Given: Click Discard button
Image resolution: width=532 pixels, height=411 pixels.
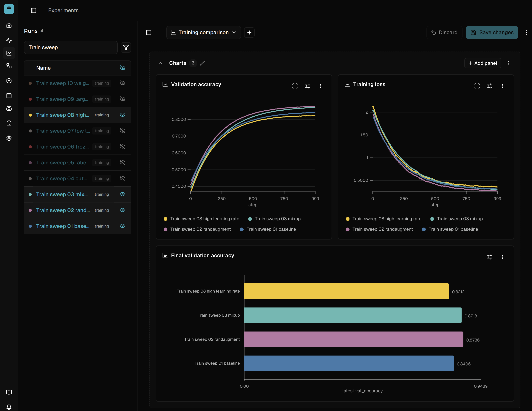Looking at the screenshot, I should (444, 32).
